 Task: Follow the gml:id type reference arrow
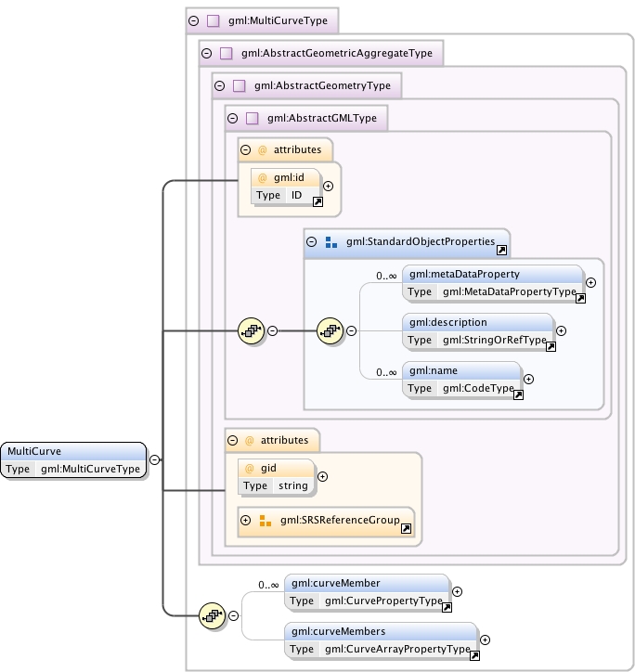[x=317, y=201]
